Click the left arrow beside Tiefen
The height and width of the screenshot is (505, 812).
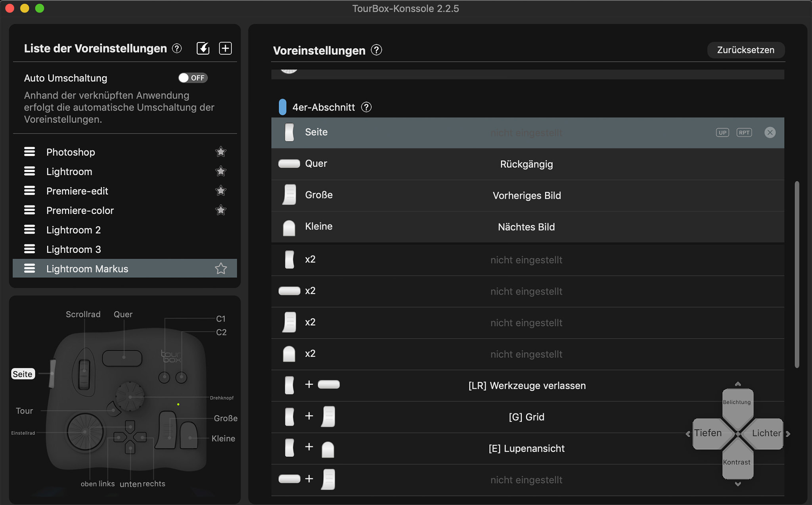tap(688, 434)
